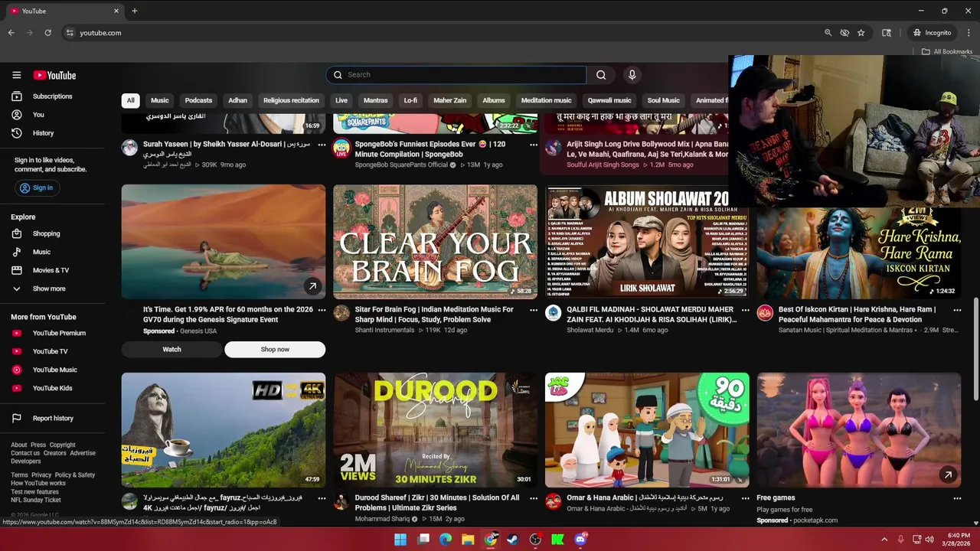Open new browser tab with plus

coord(135,11)
